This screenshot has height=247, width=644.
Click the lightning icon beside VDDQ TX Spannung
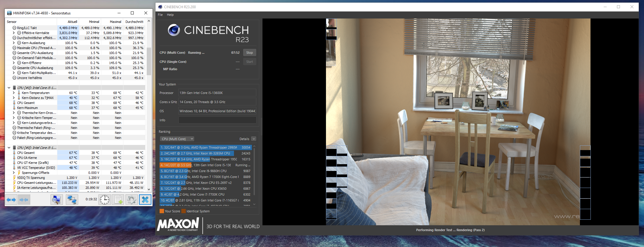(14, 178)
